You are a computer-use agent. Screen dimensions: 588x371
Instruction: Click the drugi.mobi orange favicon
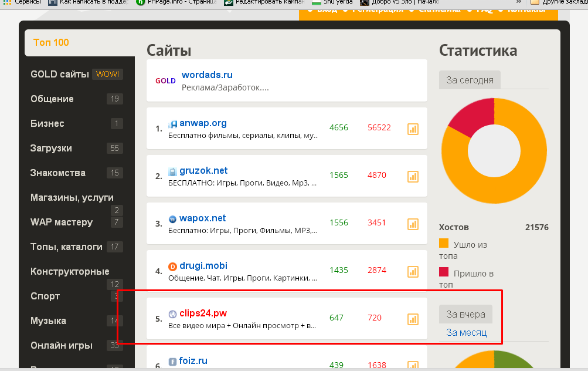172,267
